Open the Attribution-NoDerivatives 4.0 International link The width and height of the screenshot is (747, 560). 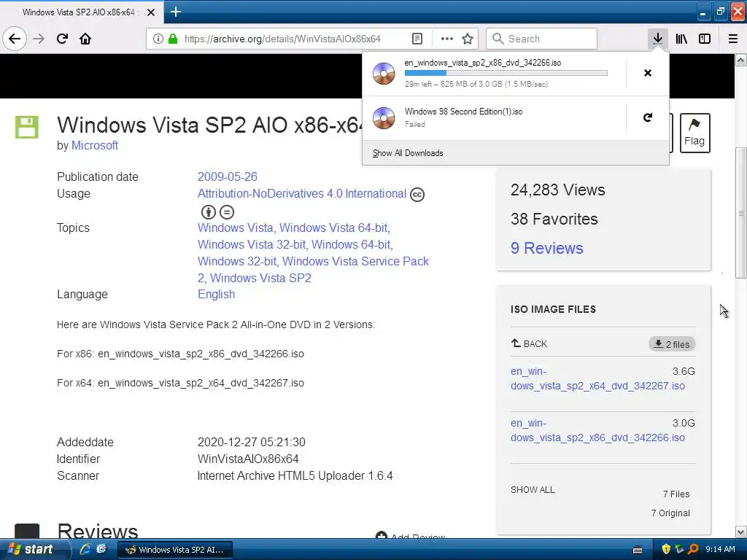pyautogui.click(x=302, y=194)
